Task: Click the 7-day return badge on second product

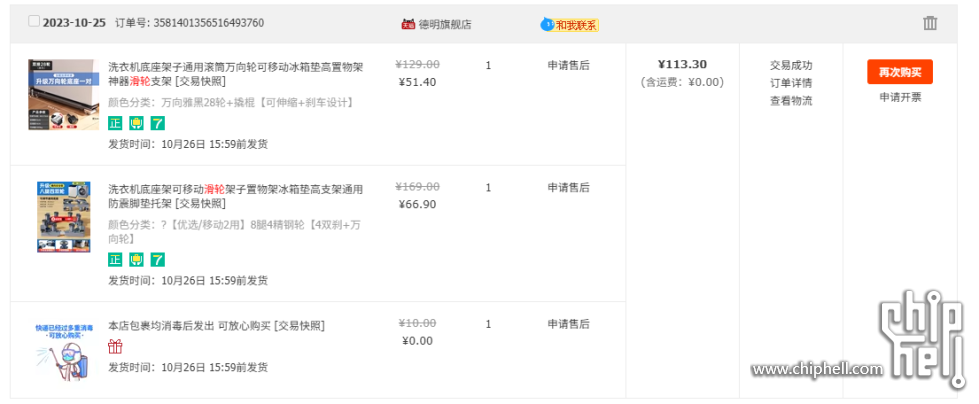Action: 157,260
